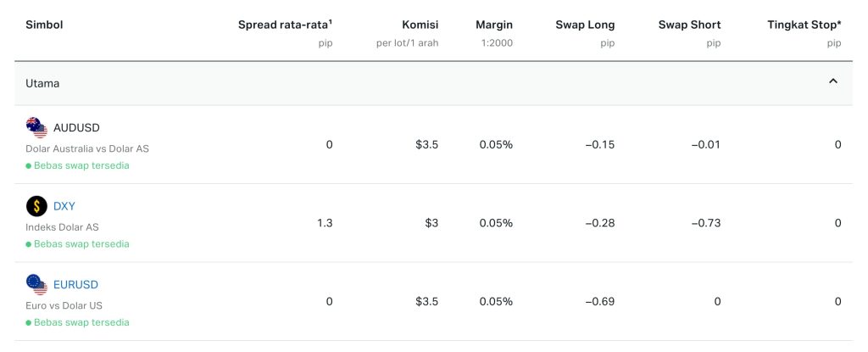Viewport: 868px width, 352px height.
Task: Click the Utama group header row
Action: (424, 83)
